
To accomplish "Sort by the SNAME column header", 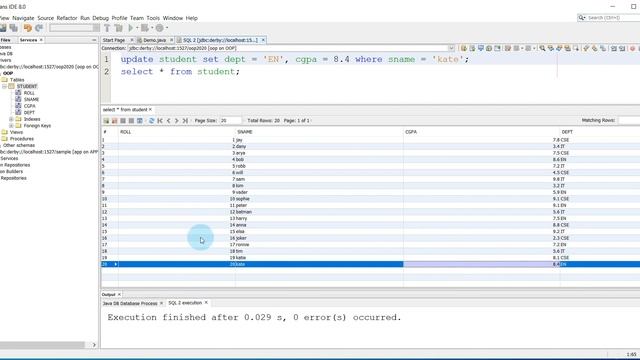I will (x=319, y=132).
